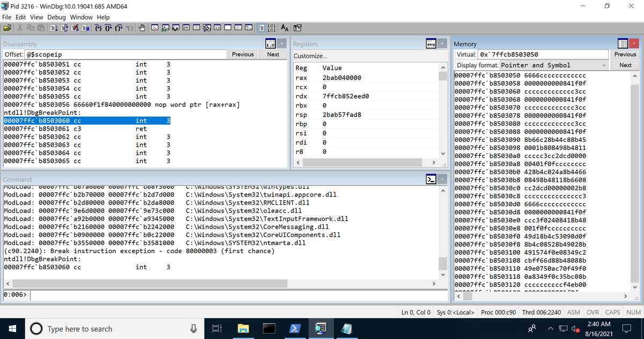This screenshot has width=644, height=339.
Task: Click Next button in Disassembly panel
Action: coord(273,54)
